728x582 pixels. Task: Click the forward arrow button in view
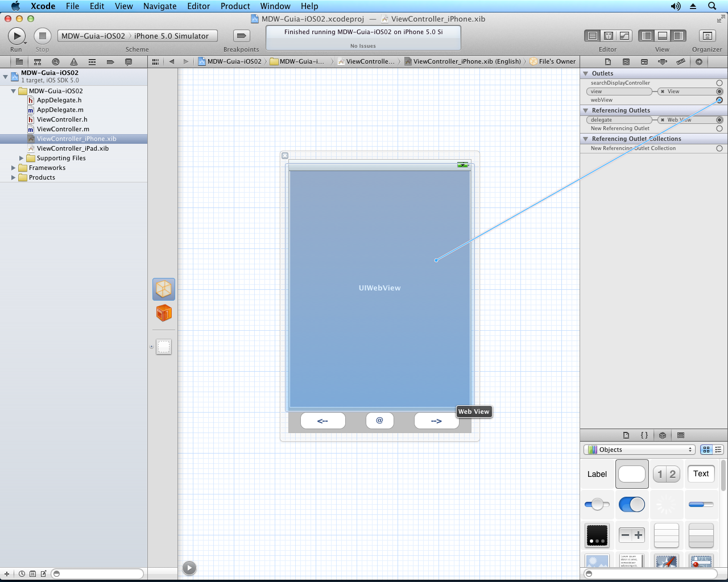(436, 421)
